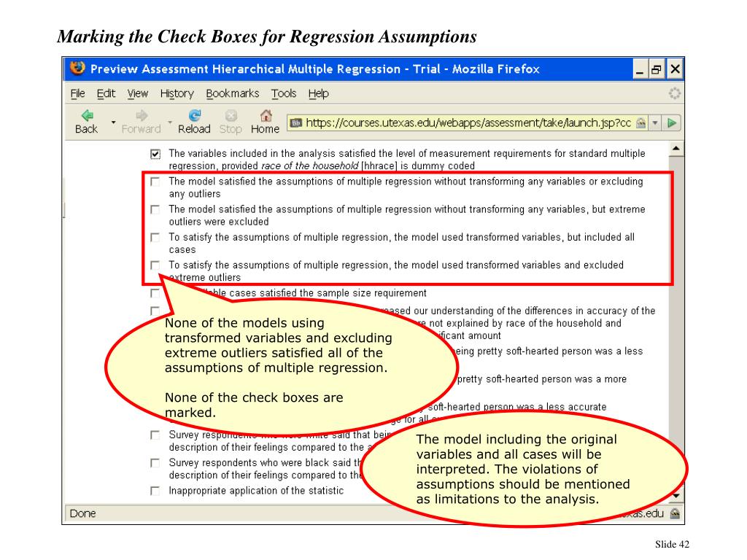Reload the page with the Reload icon
747x560 pixels.
(x=194, y=115)
